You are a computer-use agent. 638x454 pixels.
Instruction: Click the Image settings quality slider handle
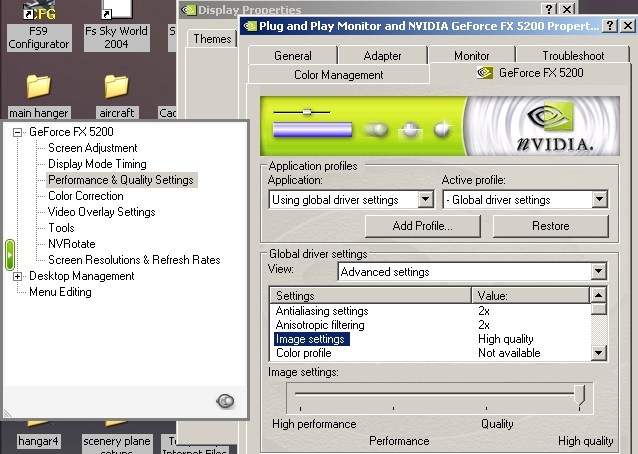[579, 398]
